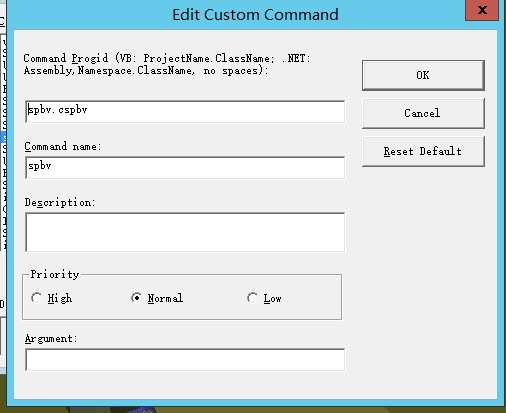
Task: Click the partially hidden list behind the dialog
Action: (3, 142)
